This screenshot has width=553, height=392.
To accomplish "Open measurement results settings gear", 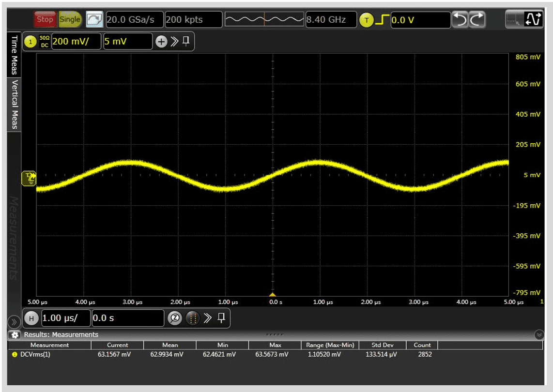I will tap(15, 334).
